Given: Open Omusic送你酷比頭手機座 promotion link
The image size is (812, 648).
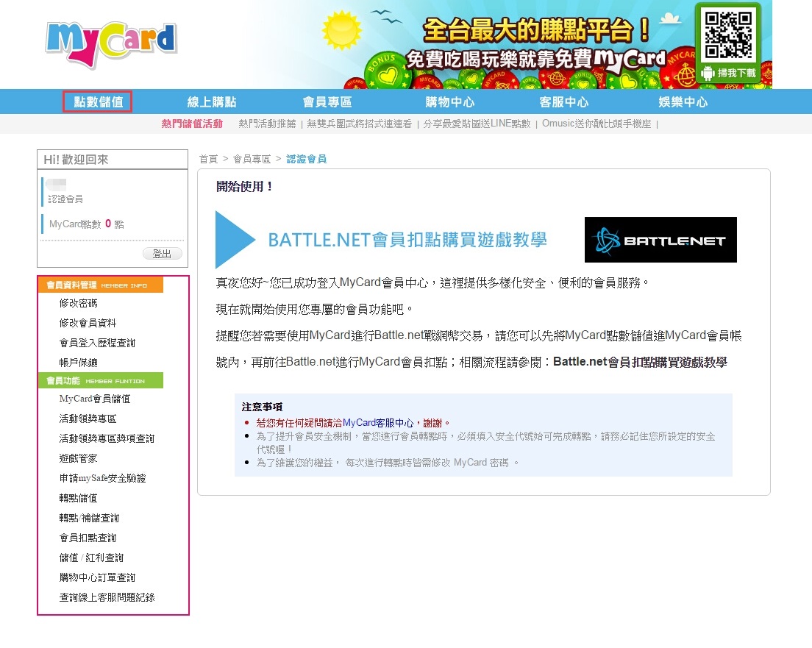Looking at the screenshot, I should 596,124.
